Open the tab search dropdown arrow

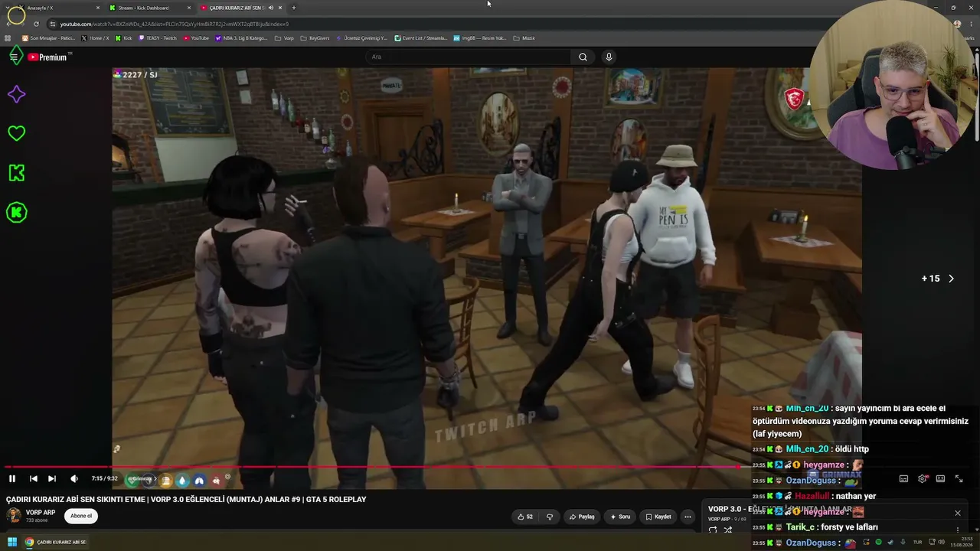coord(6,8)
